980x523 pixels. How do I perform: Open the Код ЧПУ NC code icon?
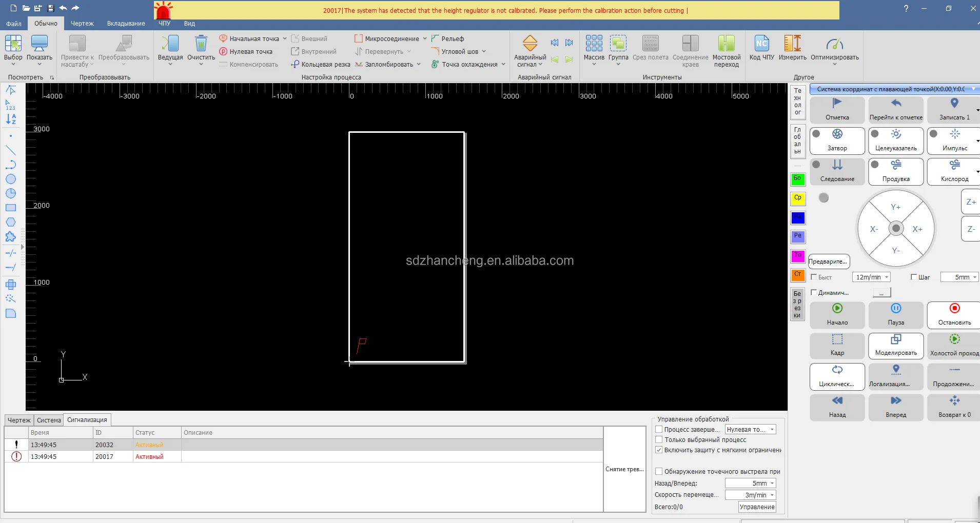[x=761, y=45]
